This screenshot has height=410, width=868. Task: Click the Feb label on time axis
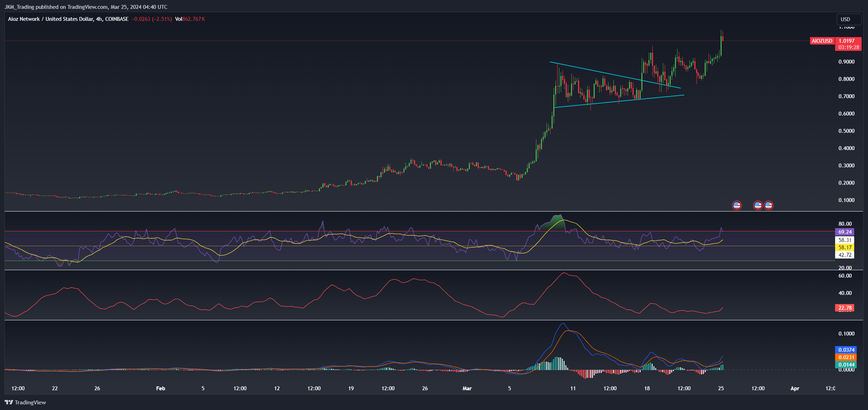[x=161, y=388]
